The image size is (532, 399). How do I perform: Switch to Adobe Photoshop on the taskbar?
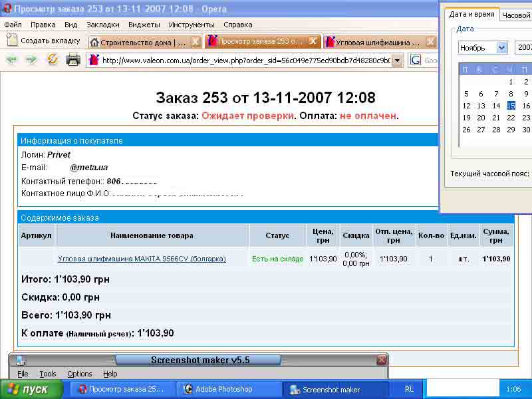(229, 389)
